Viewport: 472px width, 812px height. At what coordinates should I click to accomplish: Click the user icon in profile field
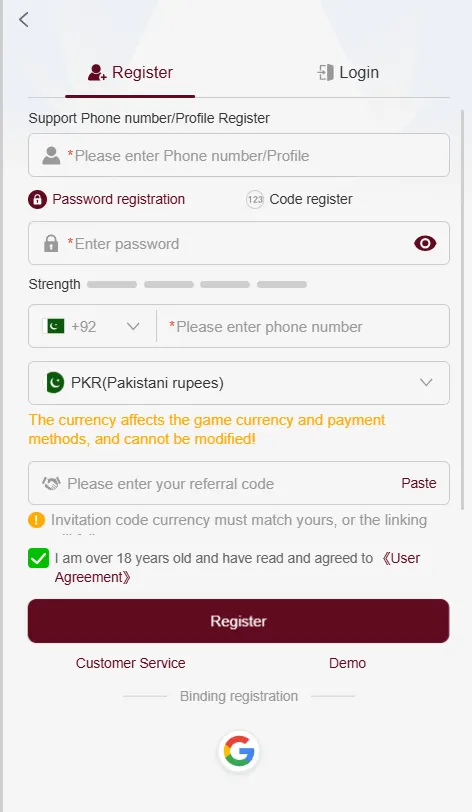[51, 155]
